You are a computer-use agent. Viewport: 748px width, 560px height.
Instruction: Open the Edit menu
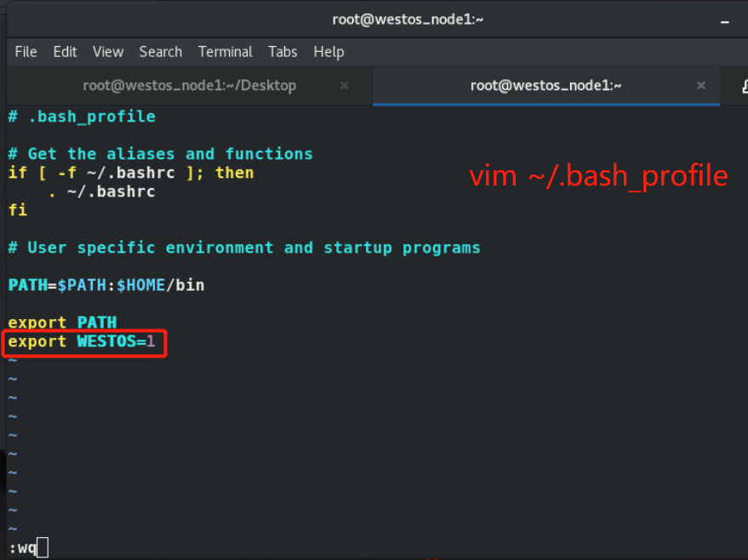point(65,52)
